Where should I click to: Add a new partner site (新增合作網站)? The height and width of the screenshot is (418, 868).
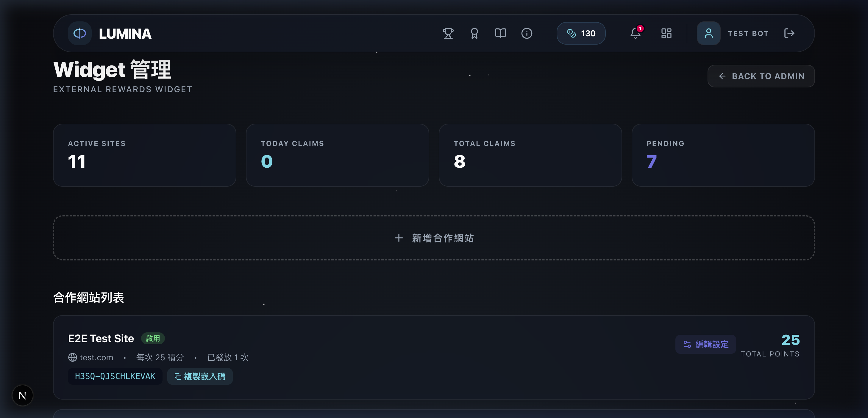434,238
